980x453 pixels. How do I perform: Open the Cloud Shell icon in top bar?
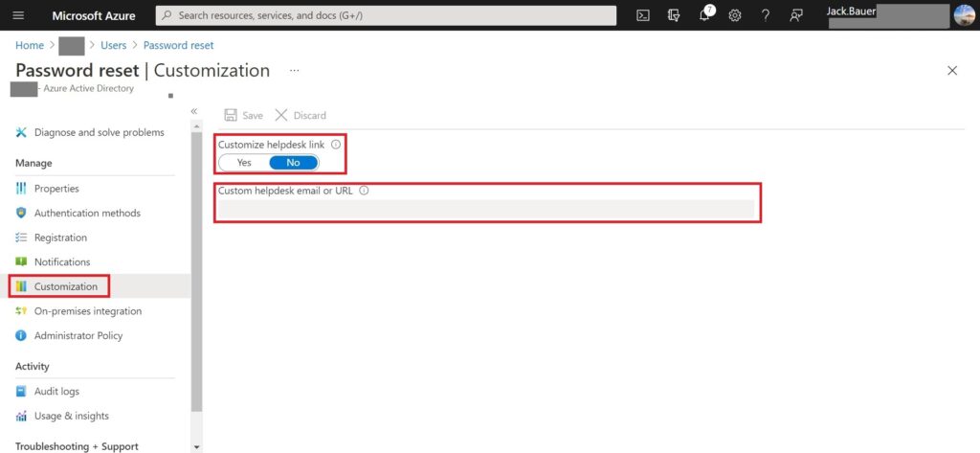tap(644, 15)
